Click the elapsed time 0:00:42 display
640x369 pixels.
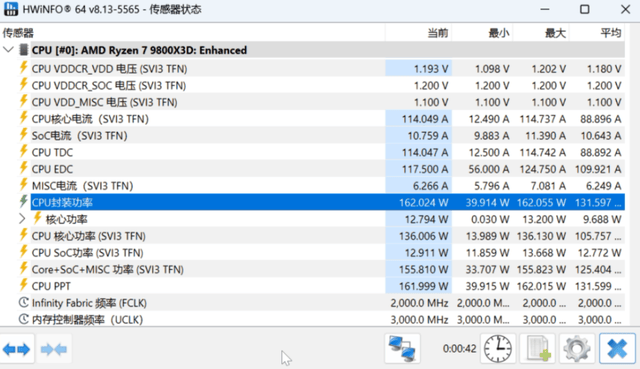click(x=460, y=349)
